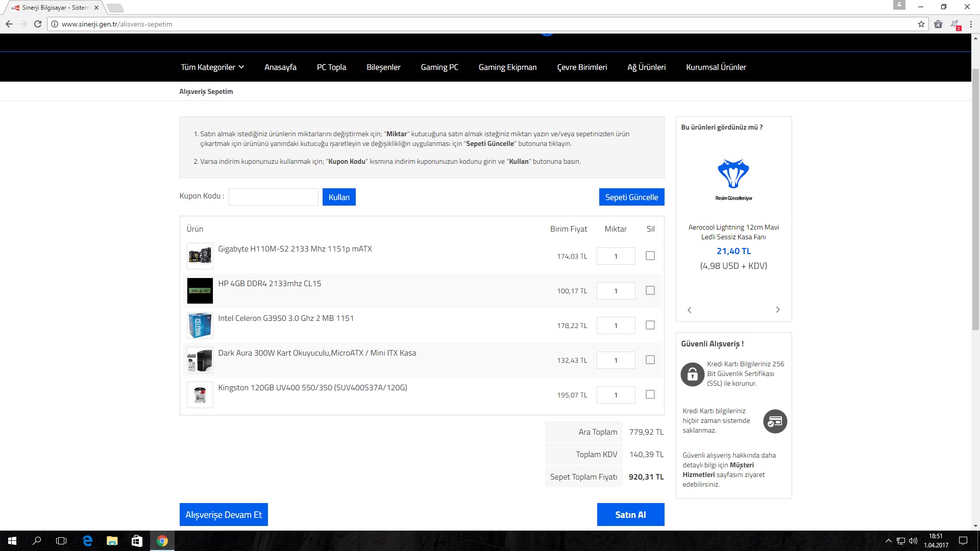
Task: Open the Gigabyte H110M-S2 product thumbnail
Action: click(200, 256)
